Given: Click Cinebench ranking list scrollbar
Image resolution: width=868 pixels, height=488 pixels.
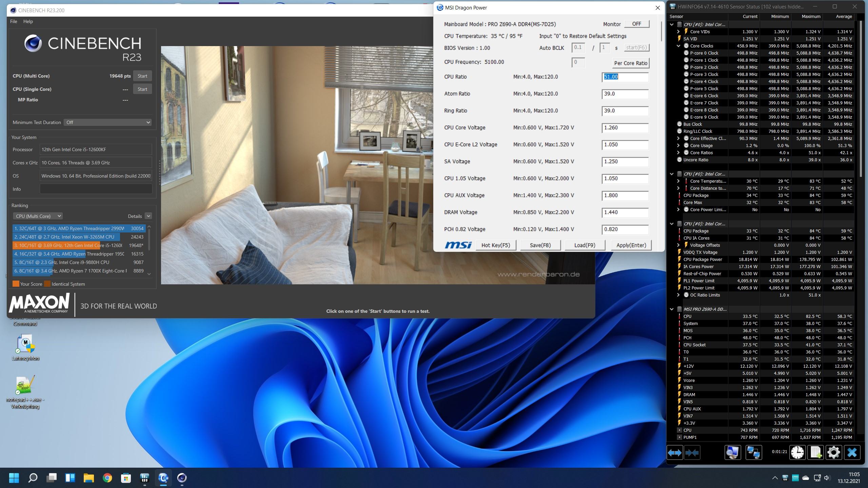Looking at the screenshot, I should tap(149, 240).
